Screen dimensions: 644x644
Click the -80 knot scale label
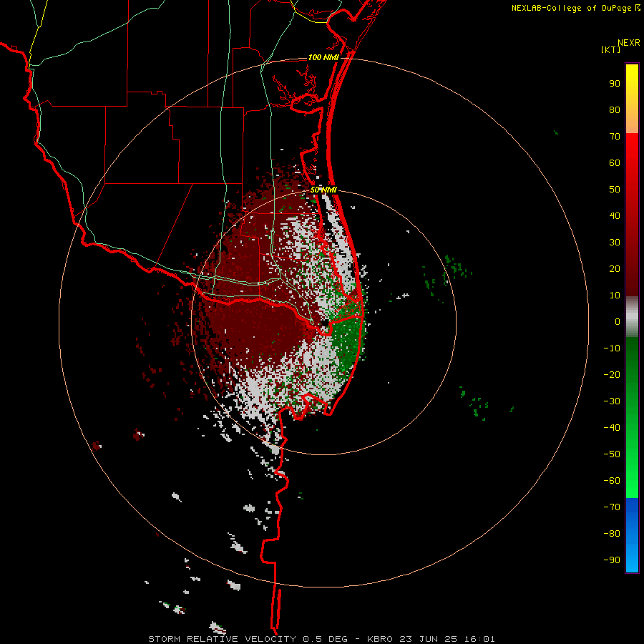pyautogui.click(x=612, y=534)
